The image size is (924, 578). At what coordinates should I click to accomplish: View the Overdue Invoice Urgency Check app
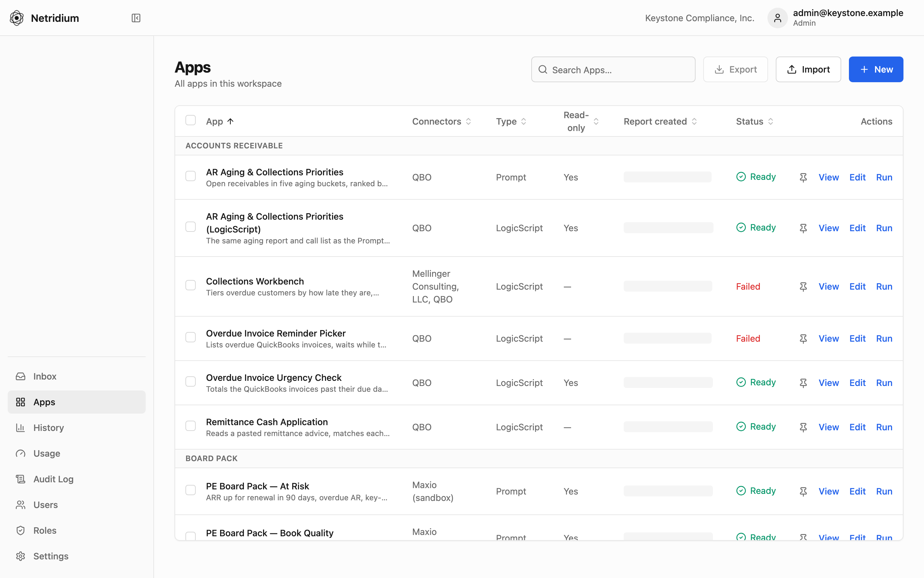(828, 383)
